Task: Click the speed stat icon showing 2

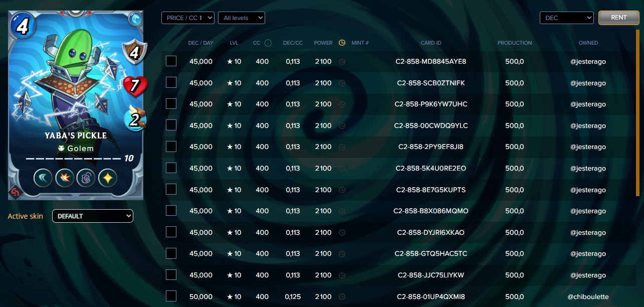Action: [x=135, y=119]
